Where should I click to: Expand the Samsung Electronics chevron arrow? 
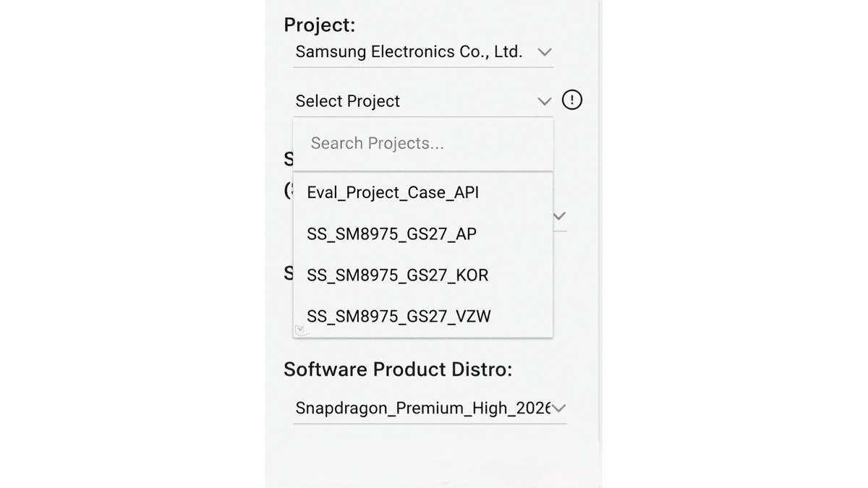click(545, 52)
